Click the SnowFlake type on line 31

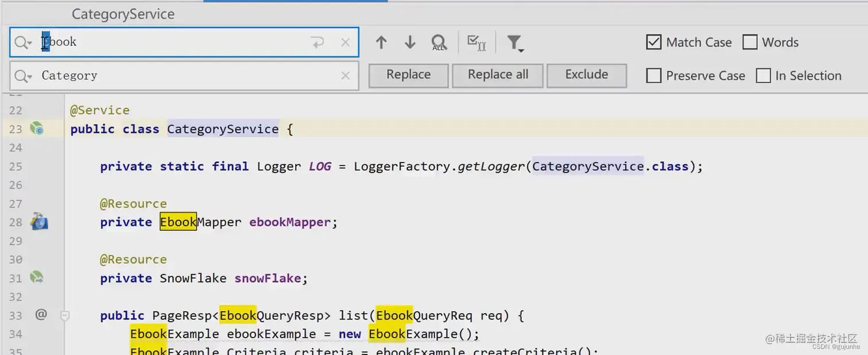pos(193,278)
